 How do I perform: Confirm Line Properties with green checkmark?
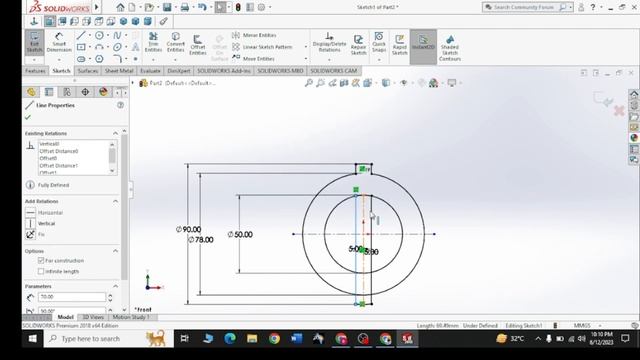coord(28,117)
